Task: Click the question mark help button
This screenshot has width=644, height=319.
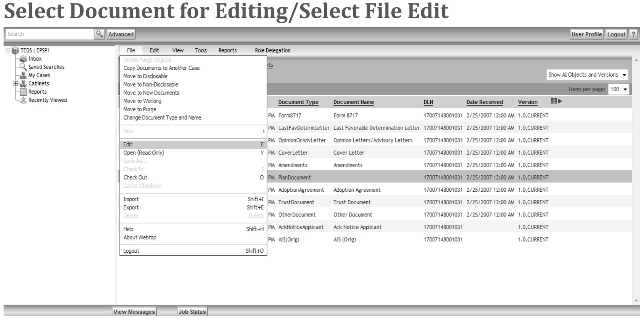Action: tap(633, 34)
